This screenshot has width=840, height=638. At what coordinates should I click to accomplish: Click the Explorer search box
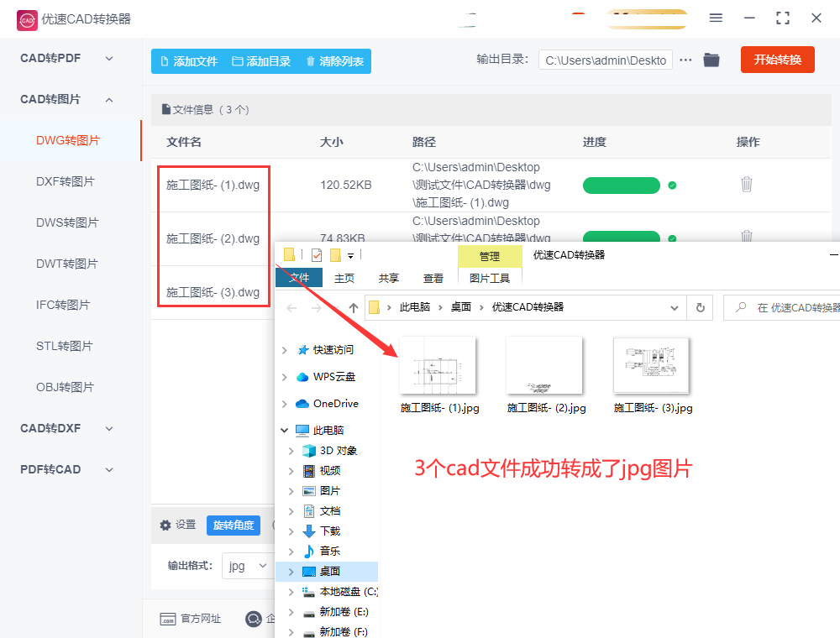(781, 308)
